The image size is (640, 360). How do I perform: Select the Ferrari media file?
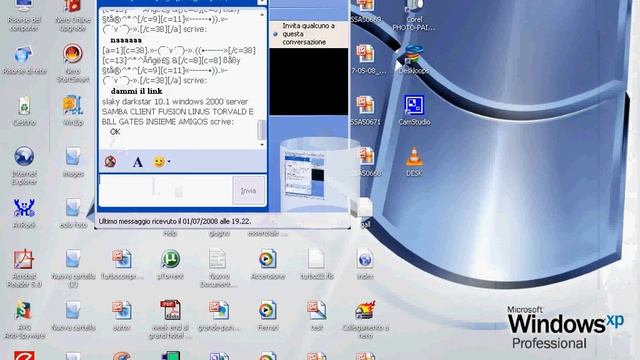pyautogui.click(x=267, y=316)
